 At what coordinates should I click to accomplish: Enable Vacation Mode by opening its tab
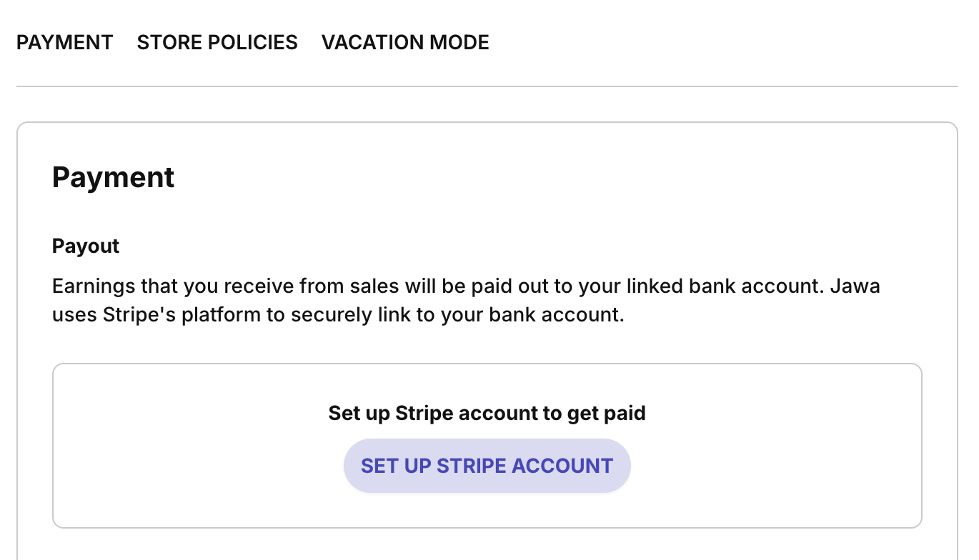click(405, 42)
